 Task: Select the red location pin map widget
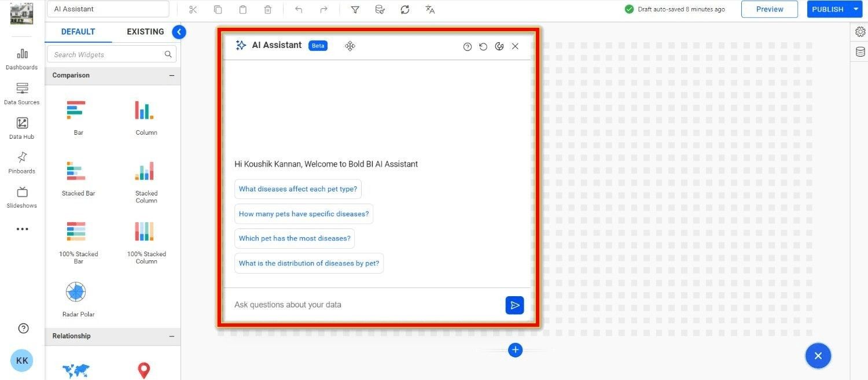click(144, 370)
